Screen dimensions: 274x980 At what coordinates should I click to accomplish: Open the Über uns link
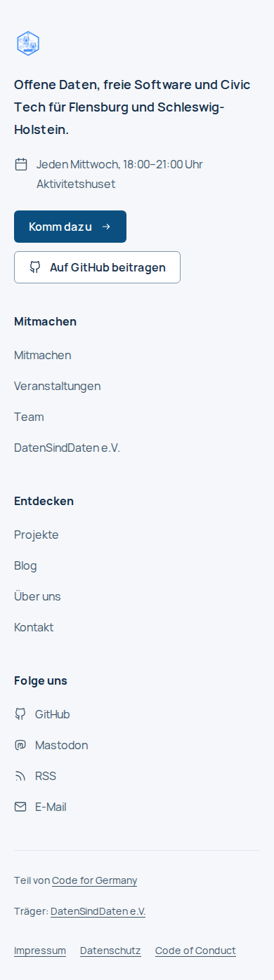(37, 596)
